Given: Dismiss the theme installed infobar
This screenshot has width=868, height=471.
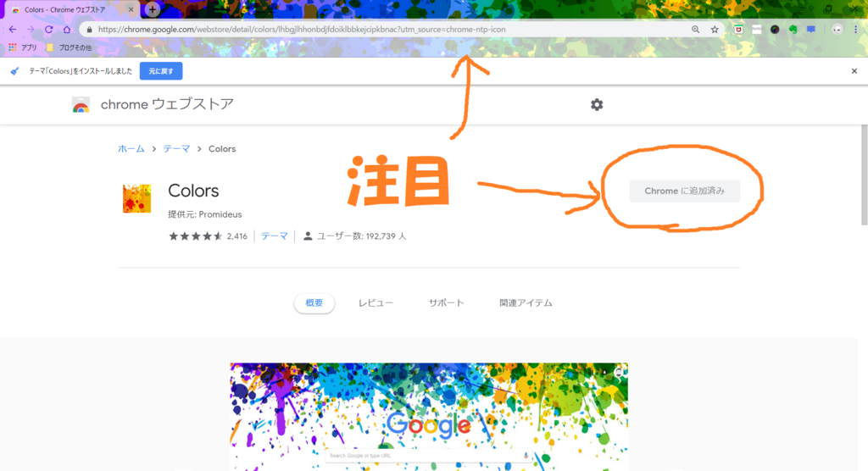Looking at the screenshot, I should [x=854, y=71].
